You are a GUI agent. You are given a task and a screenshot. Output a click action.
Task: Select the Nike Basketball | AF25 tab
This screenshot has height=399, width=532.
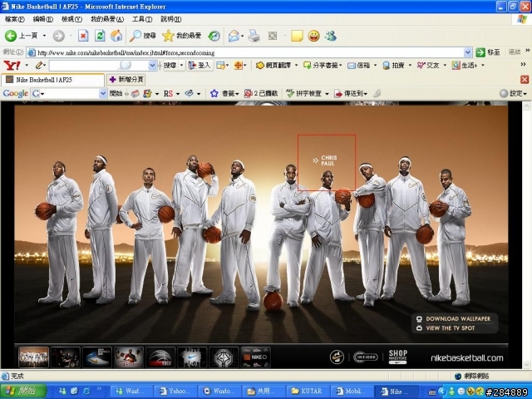53,80
